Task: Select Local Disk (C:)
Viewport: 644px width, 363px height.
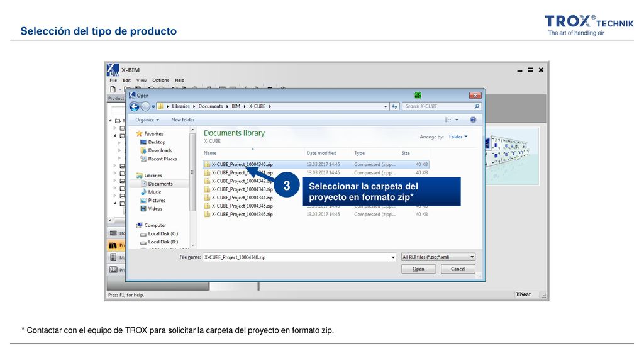Action: [163, 233]
